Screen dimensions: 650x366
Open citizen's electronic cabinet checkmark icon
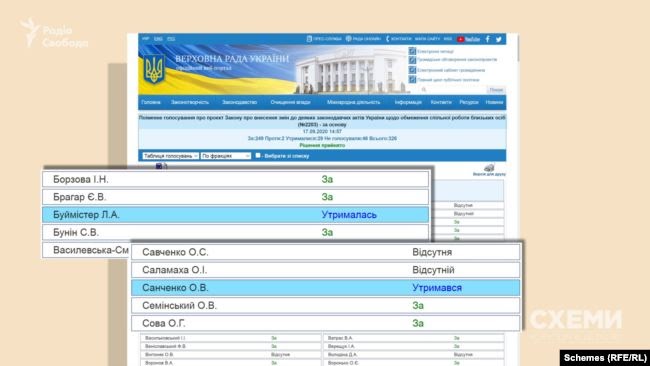[412, 70]
